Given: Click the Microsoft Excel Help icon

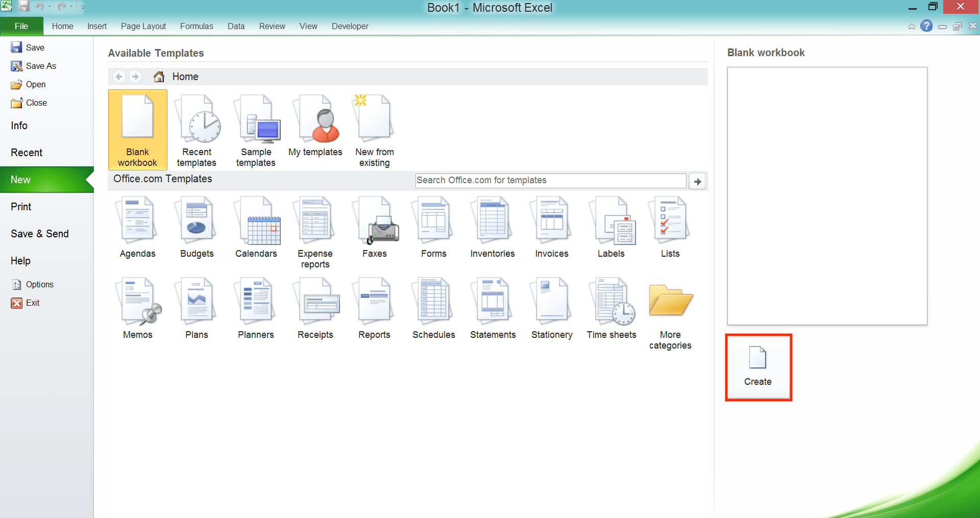Looking at the screenshot, I should [926, 26].
